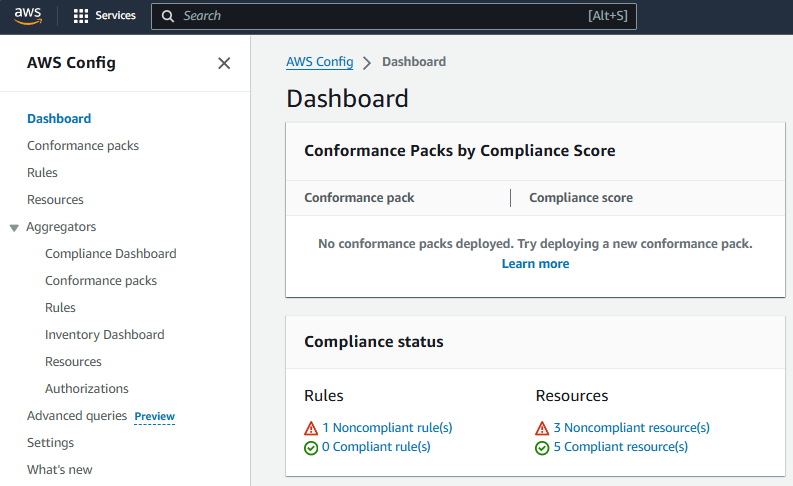The height and width of the screenshot is (486, 793).
Task: Click the Resources subheading in Compliance status
Action: 572,395
